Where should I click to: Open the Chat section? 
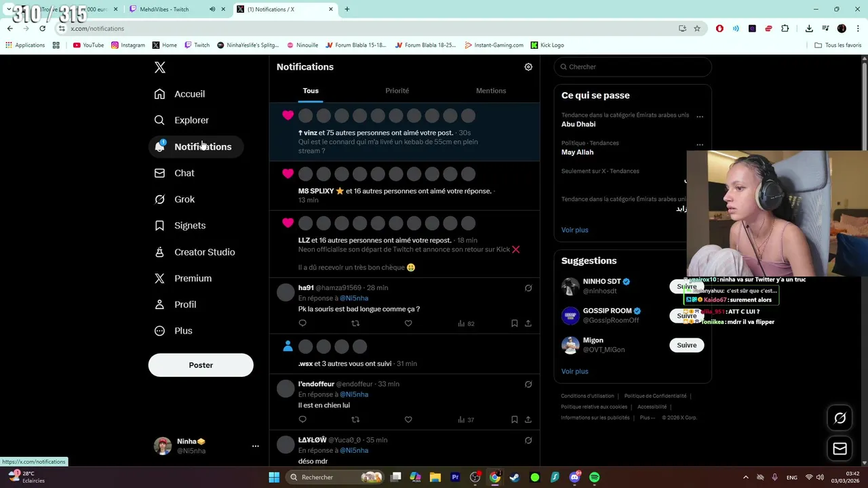click(x=174, y=174)
